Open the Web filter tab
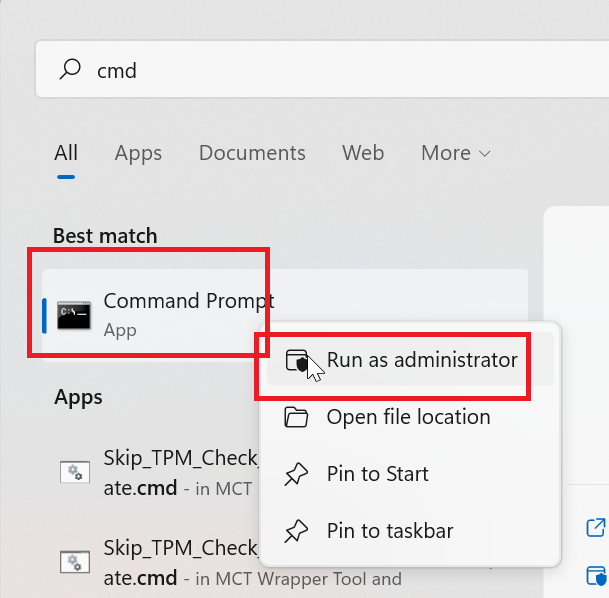 click(x=363, y=153)
